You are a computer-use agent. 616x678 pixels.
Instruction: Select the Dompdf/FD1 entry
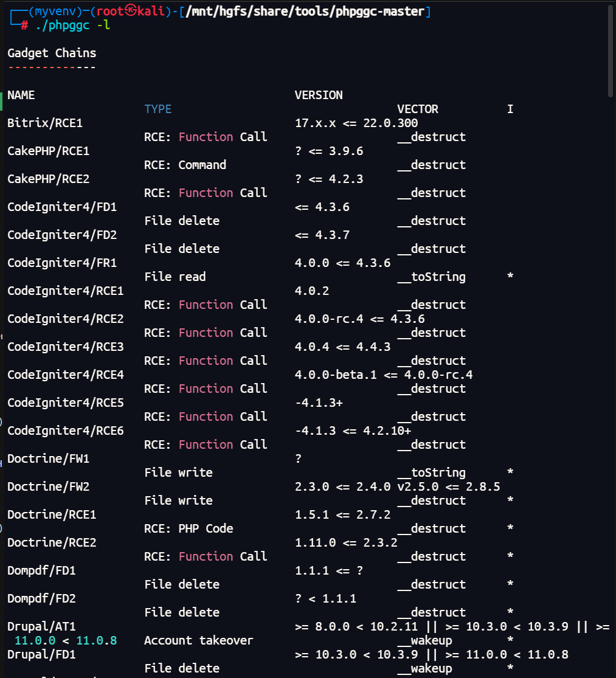pos(41,571)
